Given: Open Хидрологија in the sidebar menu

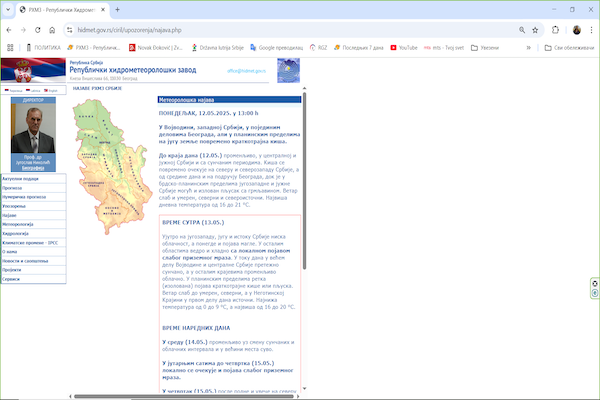Looking at the screenshot, I should coord(20,232).
